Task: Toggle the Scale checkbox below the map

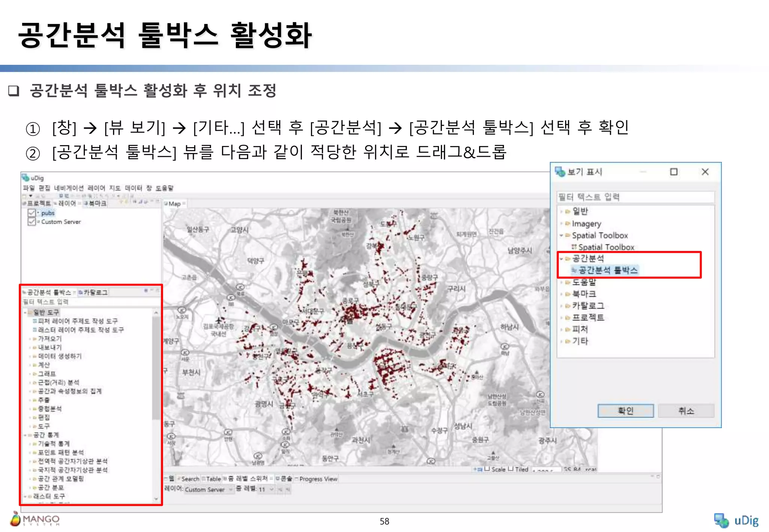Action: 487,469
